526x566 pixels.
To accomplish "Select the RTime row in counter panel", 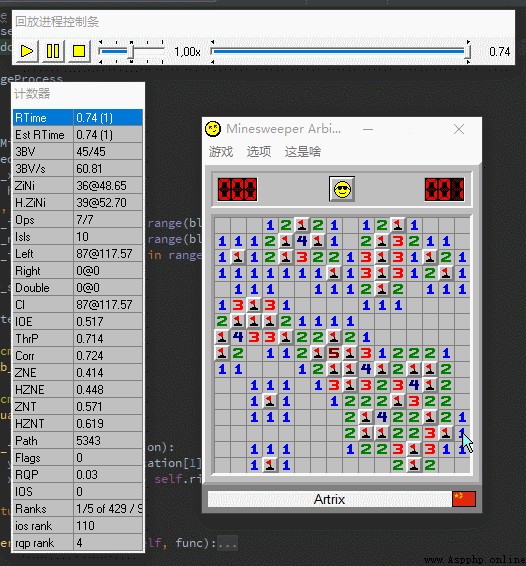I will (x=78, y=118).
